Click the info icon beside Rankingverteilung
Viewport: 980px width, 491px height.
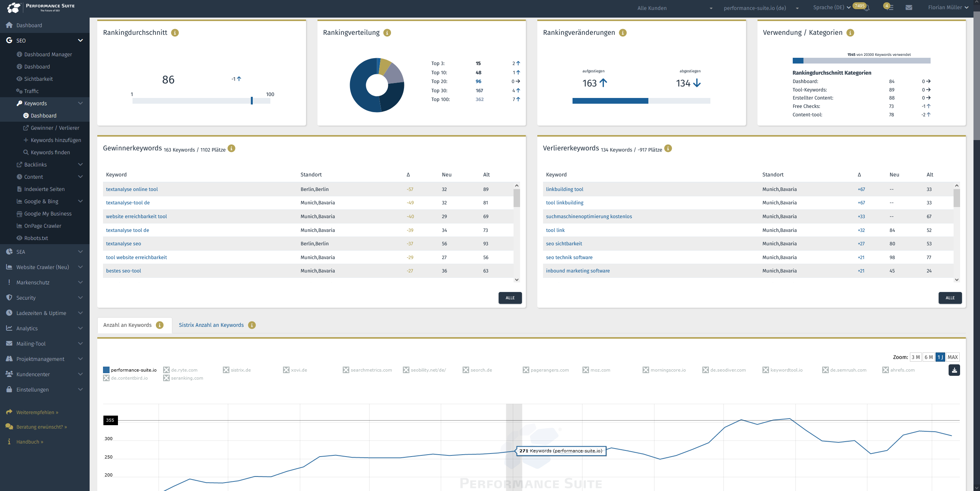click(x=387, y=33)
